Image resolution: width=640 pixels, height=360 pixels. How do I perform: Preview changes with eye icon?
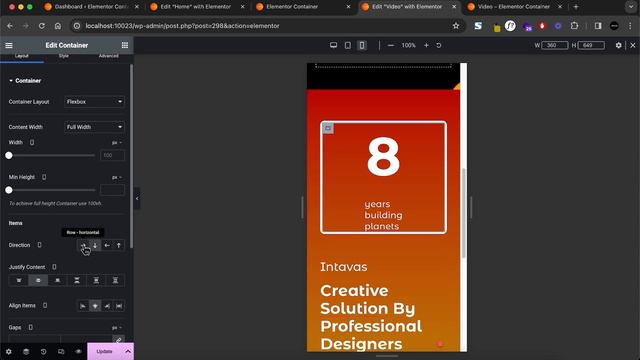(78, 351)
